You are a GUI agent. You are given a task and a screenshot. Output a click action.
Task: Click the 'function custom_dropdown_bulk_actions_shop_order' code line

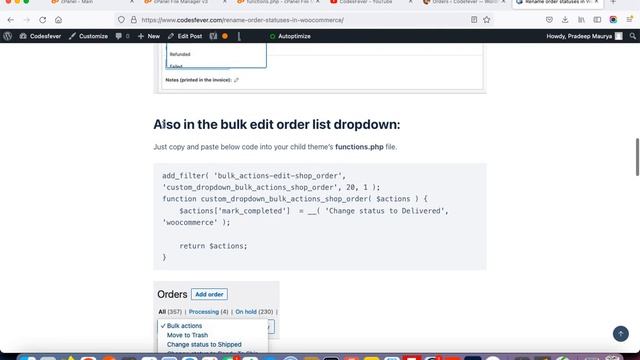(x=295, y=199)
